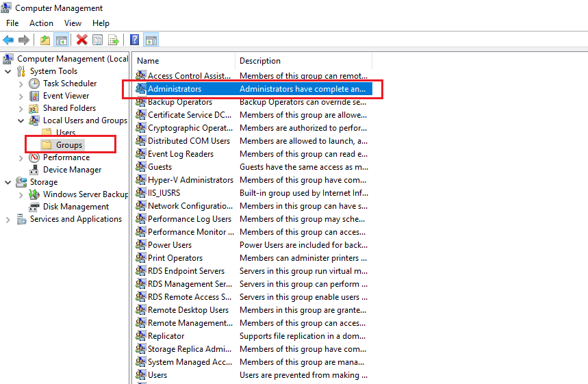Click the red X Delete icon

point(81,40)
